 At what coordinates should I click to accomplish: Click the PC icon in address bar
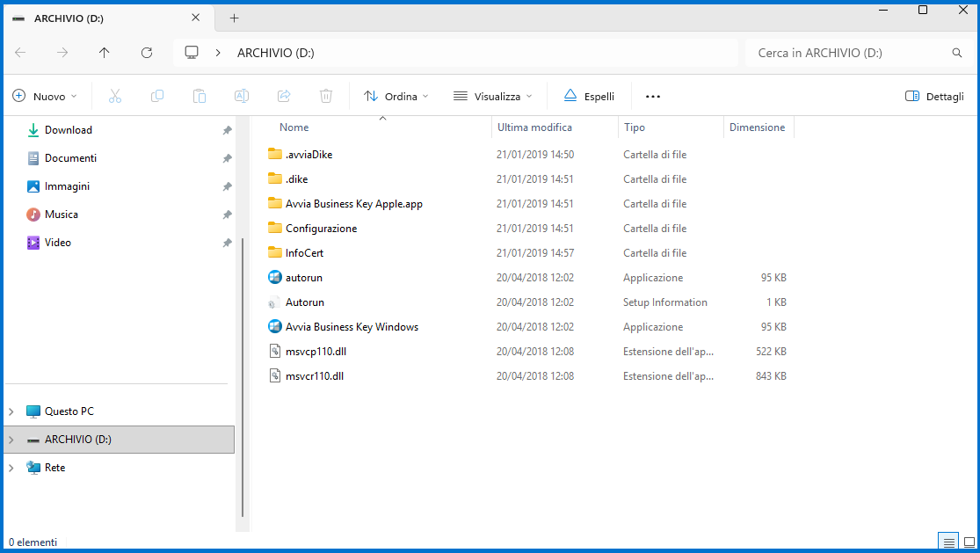tap(192, 53)
